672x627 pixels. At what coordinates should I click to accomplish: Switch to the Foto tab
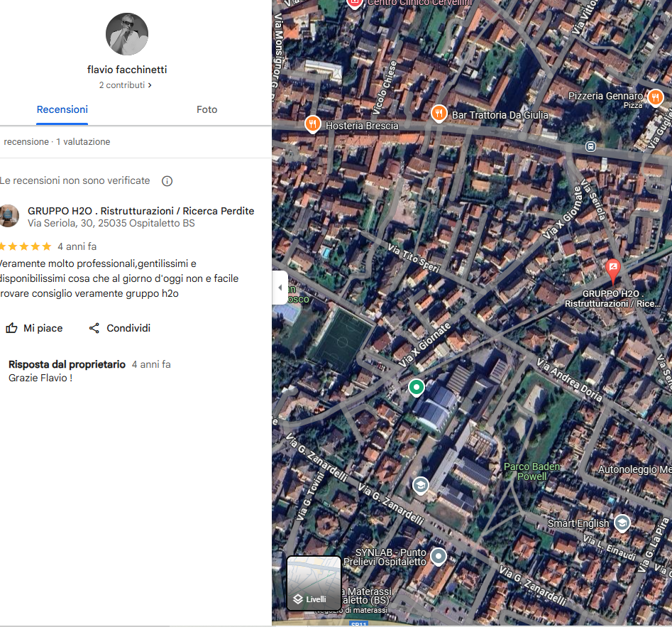(x=207, y=110)
